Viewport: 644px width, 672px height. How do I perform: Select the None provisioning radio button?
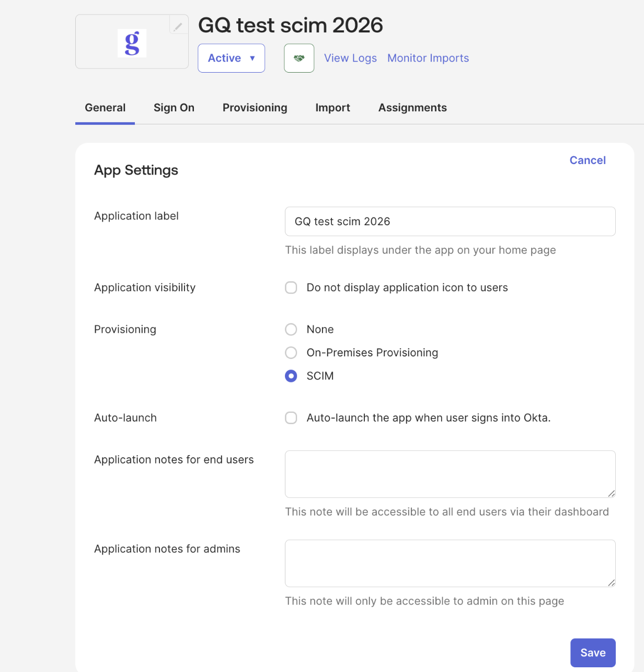tap(291, 329)
